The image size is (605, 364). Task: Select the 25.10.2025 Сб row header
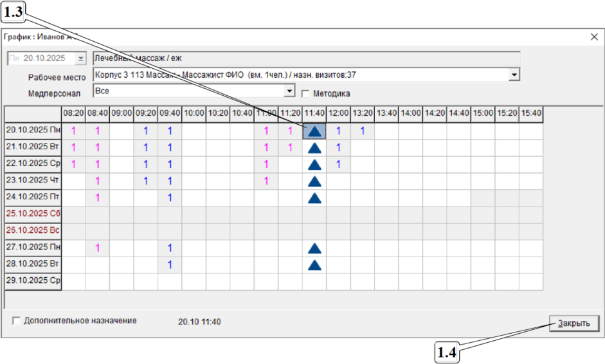click(x=33, y=215)
